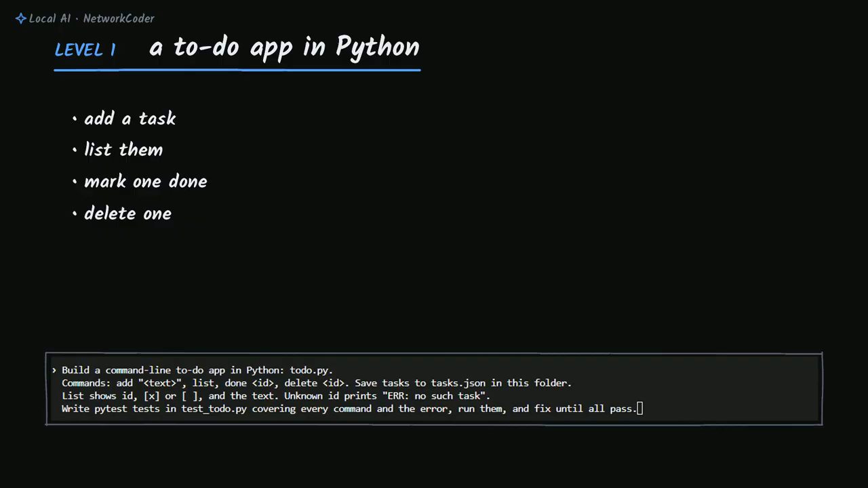Screen dimensions: 868x488
Task: Place cursor at the text caret after 'all pass.'
Action: coord(640,409)
